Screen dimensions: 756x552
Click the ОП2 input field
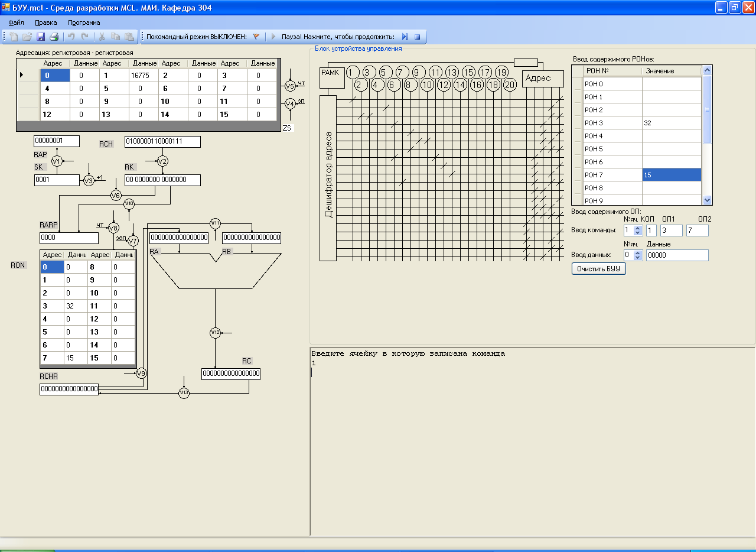coord(697,230)
